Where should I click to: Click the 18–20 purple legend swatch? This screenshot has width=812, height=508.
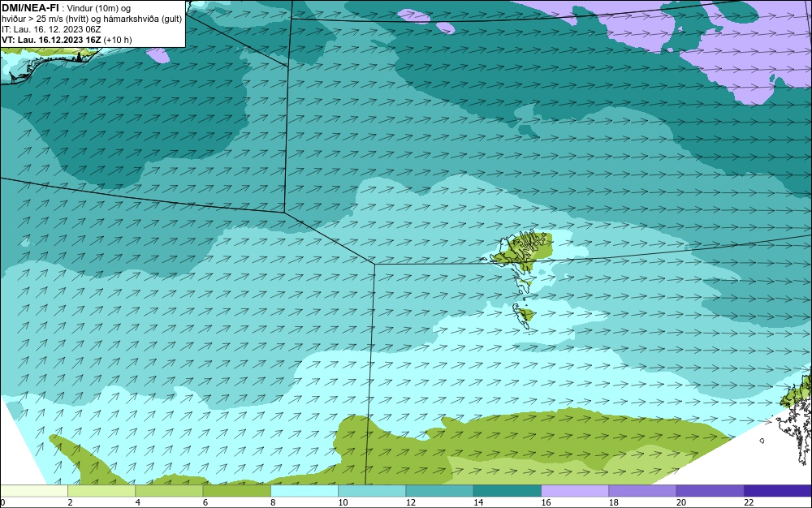[x=642, y=490]
